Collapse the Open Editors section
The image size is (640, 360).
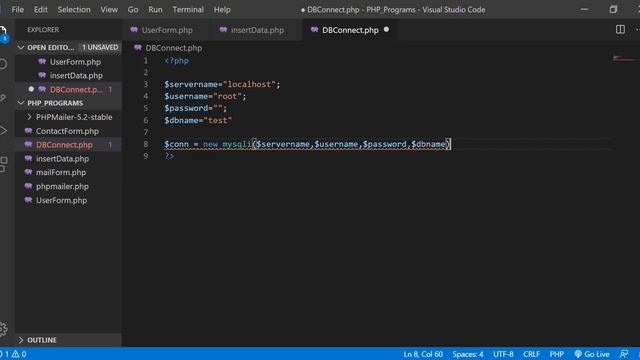pyautogui.click(x=21, y=47)
